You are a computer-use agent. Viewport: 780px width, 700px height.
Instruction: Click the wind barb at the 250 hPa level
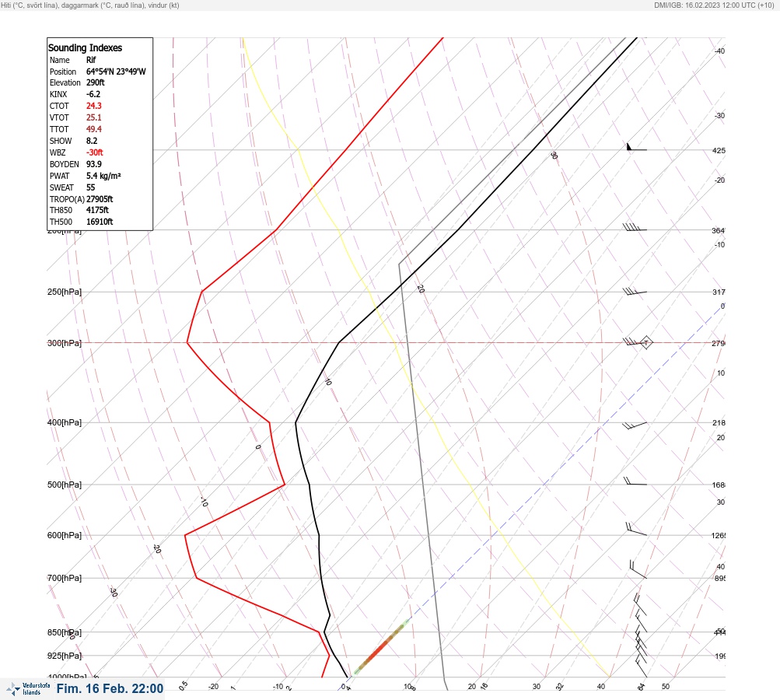click(635, 292)
